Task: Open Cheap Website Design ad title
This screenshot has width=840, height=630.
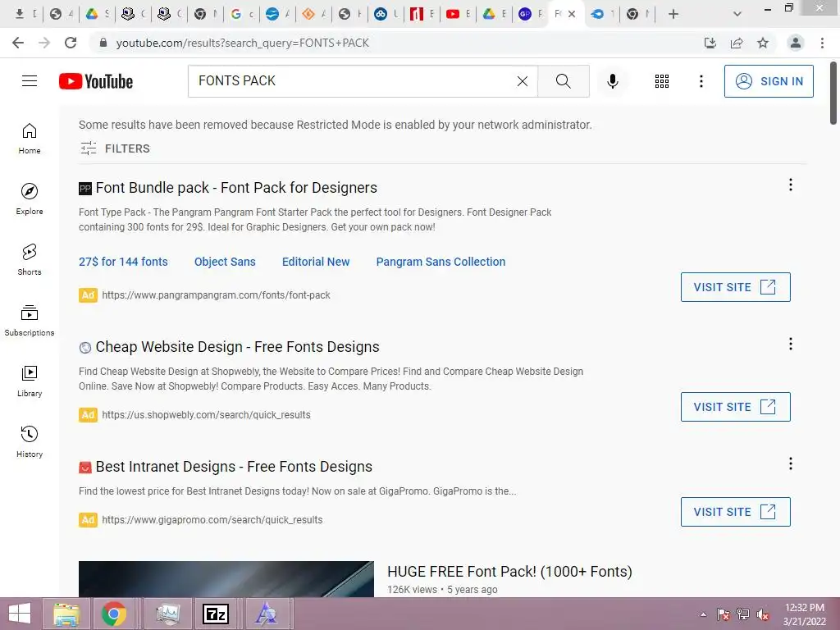Action: click(x=237, y=347)
